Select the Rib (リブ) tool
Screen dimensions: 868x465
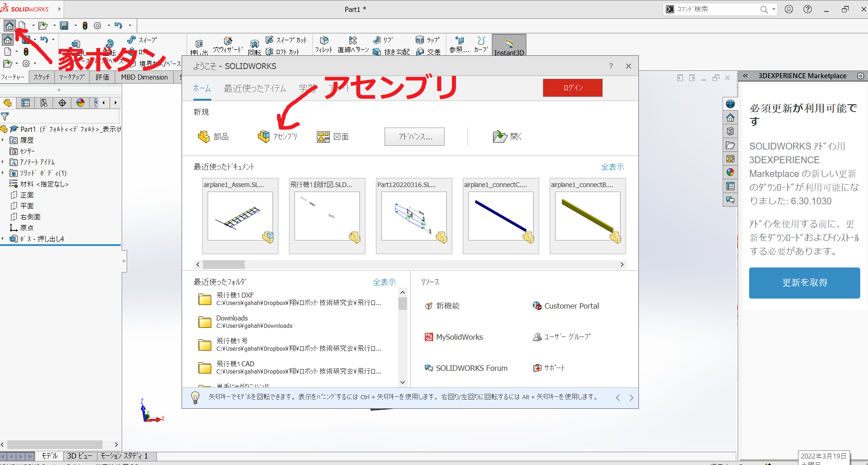pos(383,40)
